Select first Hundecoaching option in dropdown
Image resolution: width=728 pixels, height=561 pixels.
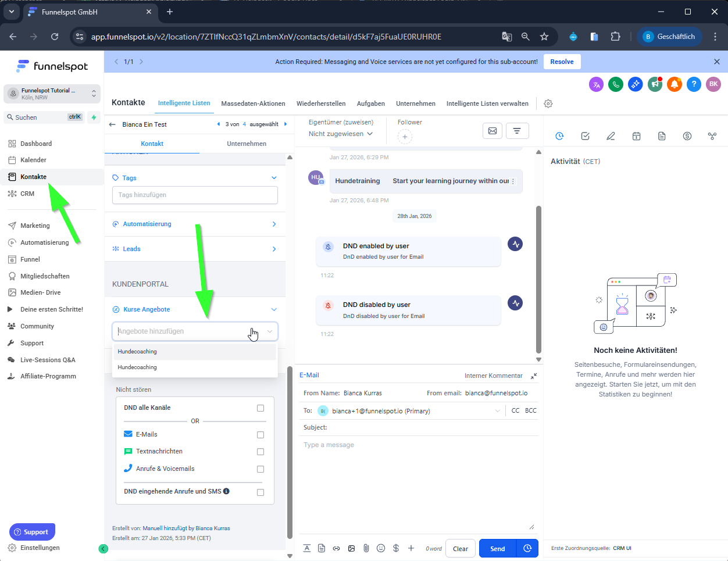(x=195, y=352)
